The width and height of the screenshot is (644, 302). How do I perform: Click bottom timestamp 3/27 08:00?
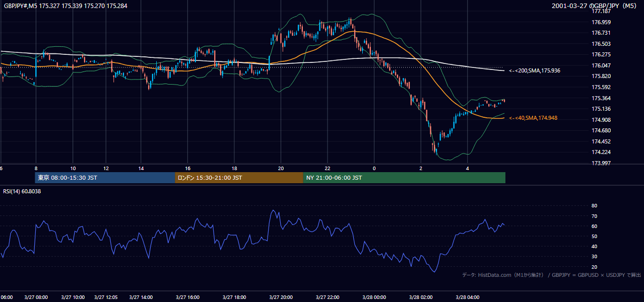[x=36, y=297]
